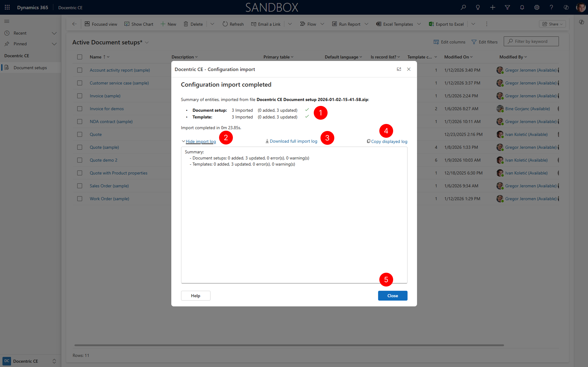Open side pane Copilot icon on right edge
Image resolution: width=588 pixels, height=367 pixels.
click(x=581, y=22)
